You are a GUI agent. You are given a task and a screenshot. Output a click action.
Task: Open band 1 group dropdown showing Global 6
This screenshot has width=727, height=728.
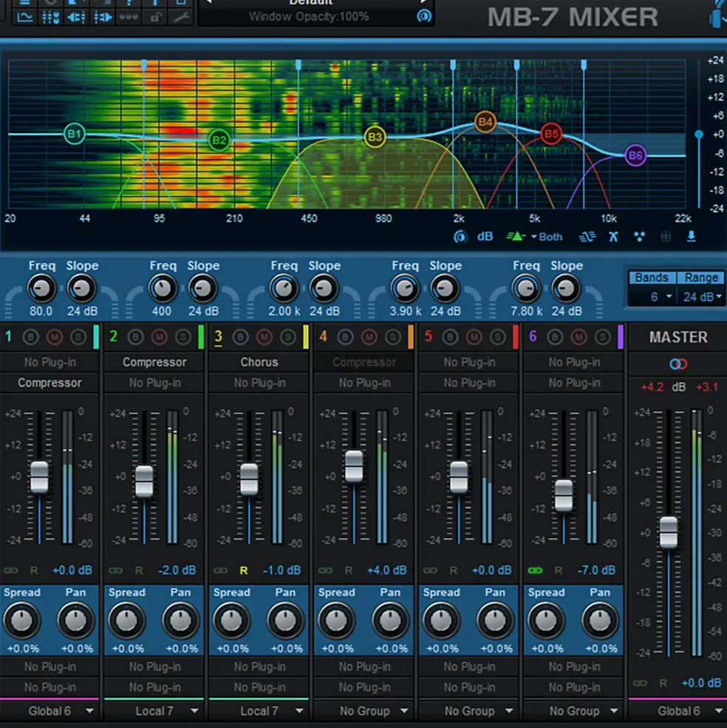point(50,711)
